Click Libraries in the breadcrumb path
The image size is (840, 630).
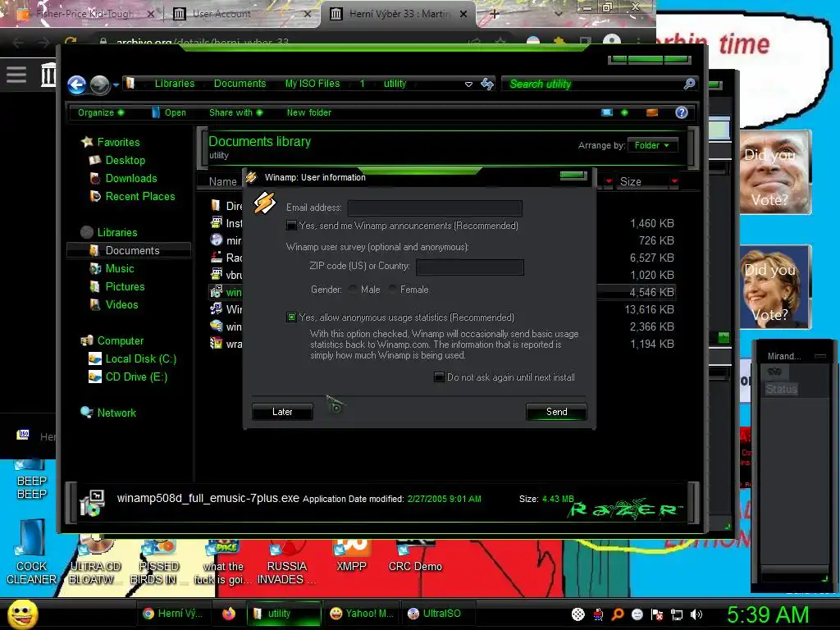click(175, 84)
